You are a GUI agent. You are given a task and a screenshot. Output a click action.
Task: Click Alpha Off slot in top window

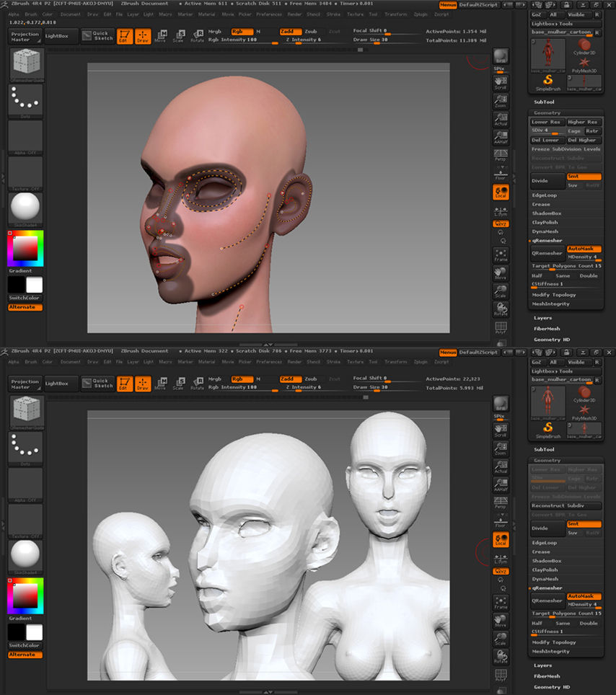[x=25, y=138]
